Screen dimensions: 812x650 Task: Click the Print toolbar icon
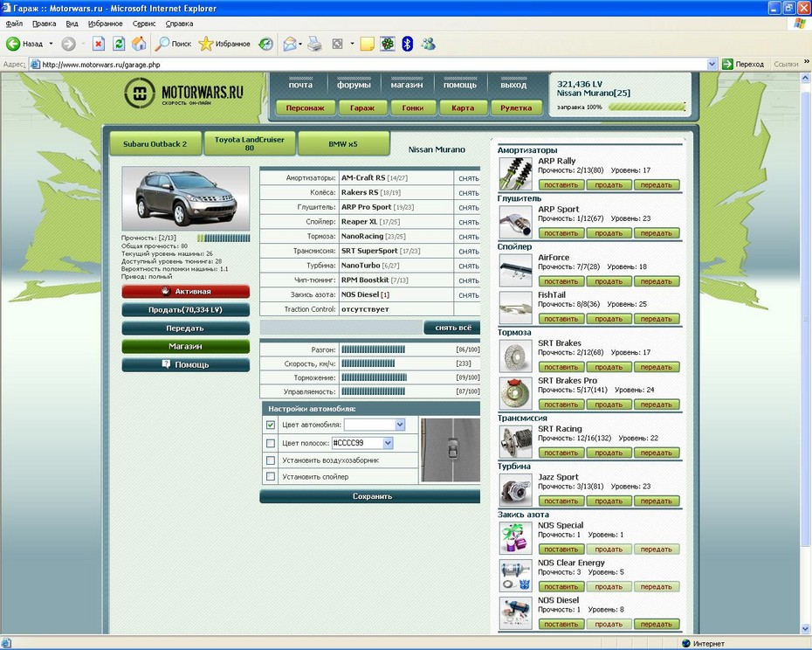(314, 44)
